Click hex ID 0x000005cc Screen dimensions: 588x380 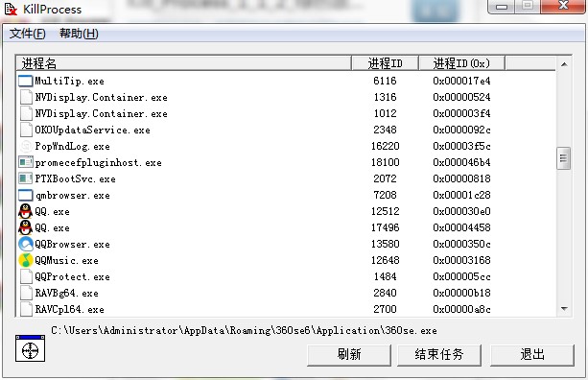click(x=461, y=276)
